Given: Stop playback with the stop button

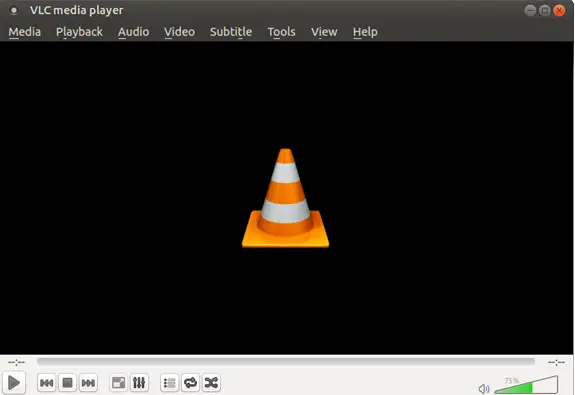Looking at the screenshot, I should coord(67,383).
